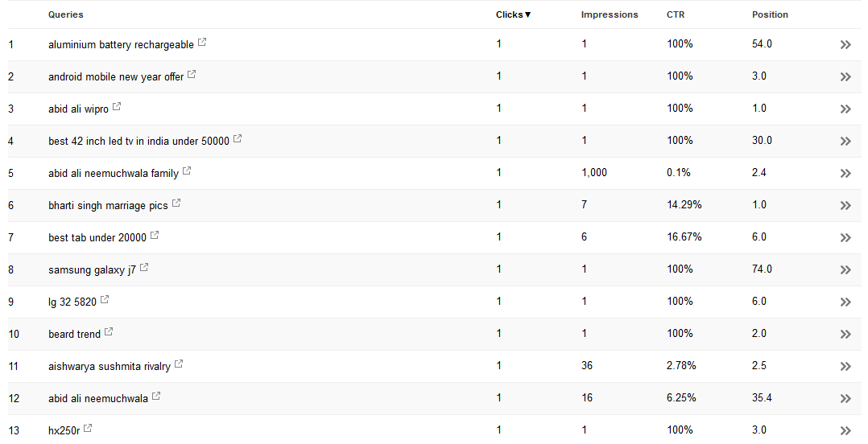
Task: Open external link icon for 'beard trend'
Action: (109, 332)
